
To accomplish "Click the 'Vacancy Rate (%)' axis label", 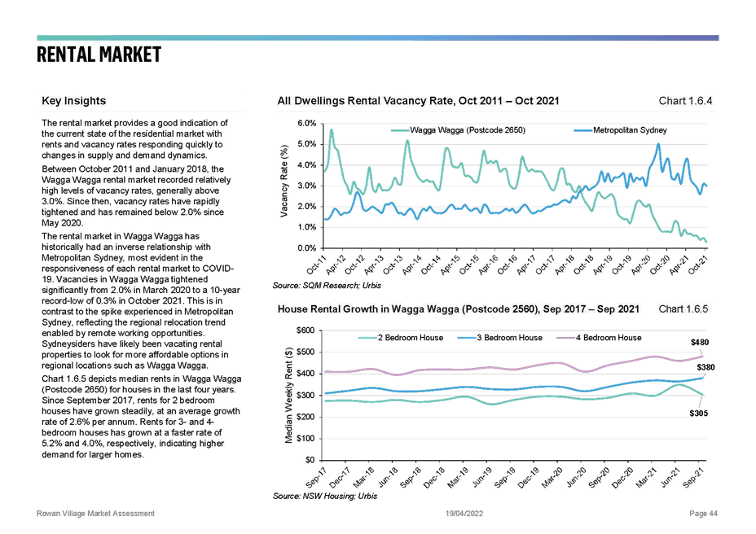I will [284, 180].
